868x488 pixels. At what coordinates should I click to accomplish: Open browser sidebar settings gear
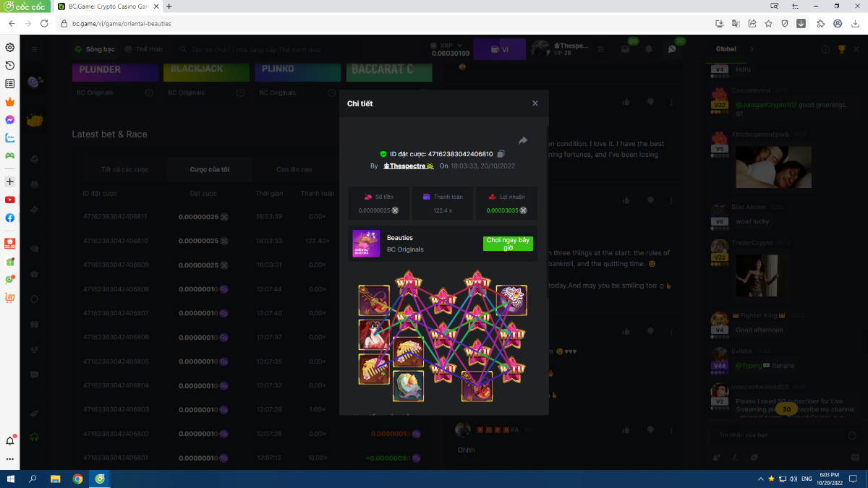coord(10,48)
